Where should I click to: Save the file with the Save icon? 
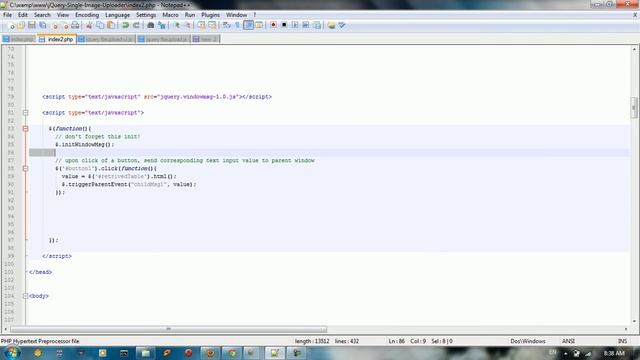pyautogui.click(x=32, y=25)
